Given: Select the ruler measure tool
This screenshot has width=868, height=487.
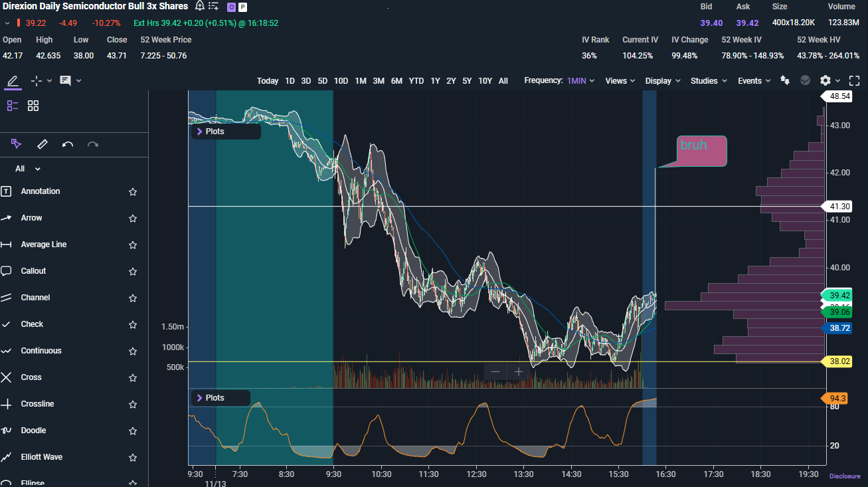Looking at the screenshot, I should [43, 144].
